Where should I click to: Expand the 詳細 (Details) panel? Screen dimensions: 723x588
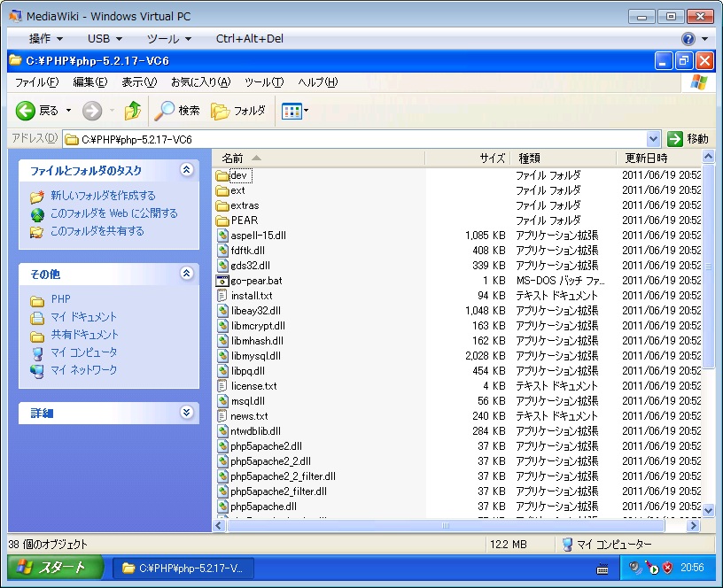click(186, 412)
